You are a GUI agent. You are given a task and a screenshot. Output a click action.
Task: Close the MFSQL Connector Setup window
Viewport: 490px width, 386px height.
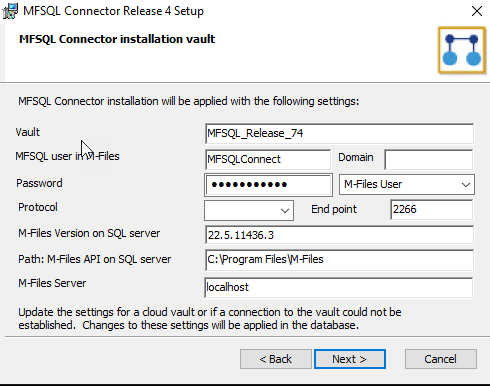[477, 11]
